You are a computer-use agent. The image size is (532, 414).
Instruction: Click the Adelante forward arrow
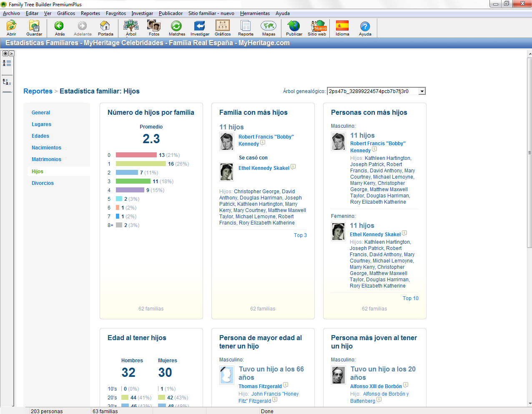pyautogui.click(x=83, y=28)
